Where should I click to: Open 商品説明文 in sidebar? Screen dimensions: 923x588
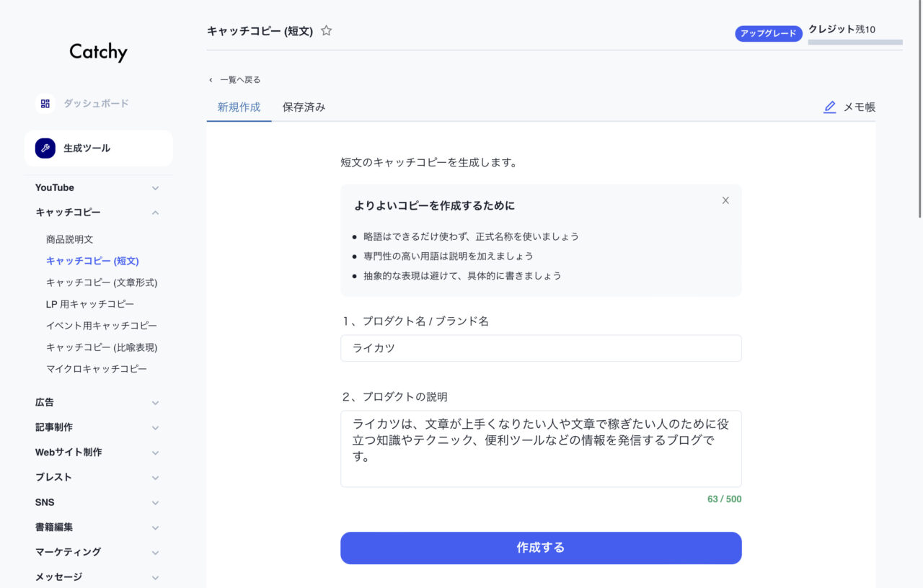70,239
